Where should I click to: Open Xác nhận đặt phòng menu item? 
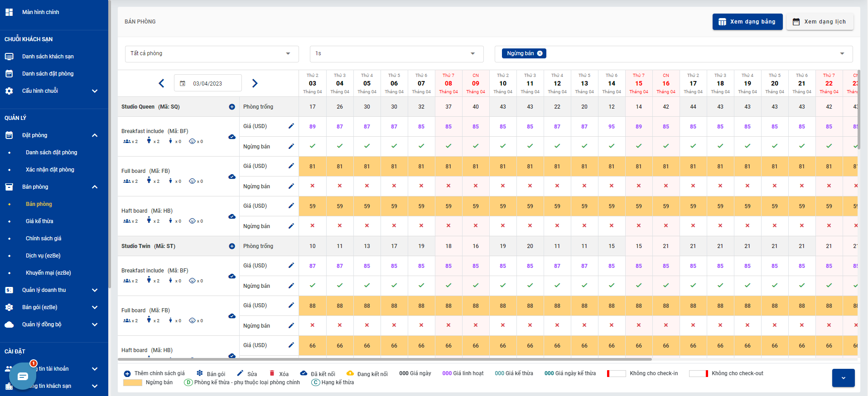click(x=50, y=170)
